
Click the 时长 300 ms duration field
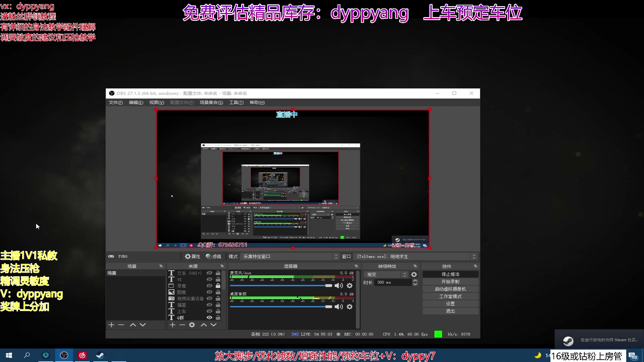393,283
